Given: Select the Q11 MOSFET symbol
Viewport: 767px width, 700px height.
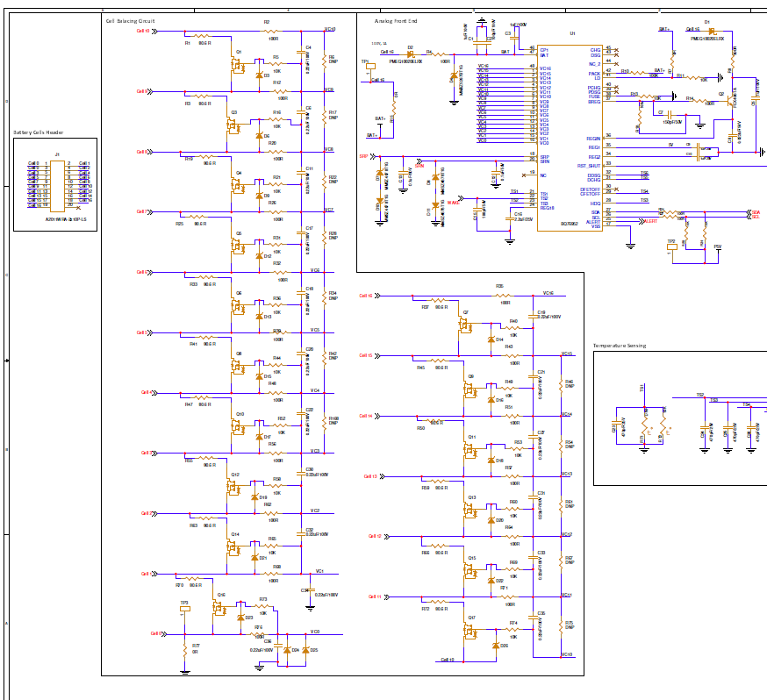Looking at the screenshot, I should click(x=470, y=451).
